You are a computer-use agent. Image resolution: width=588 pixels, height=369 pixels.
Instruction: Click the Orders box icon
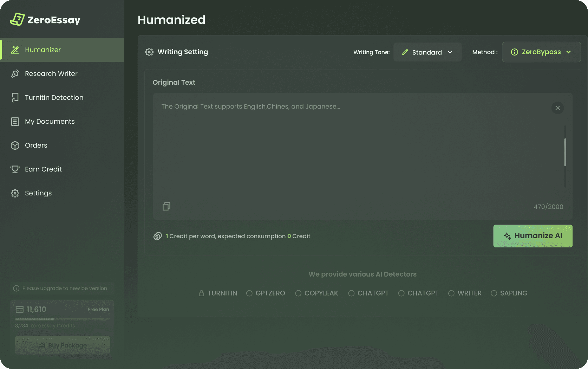point(15,145)
